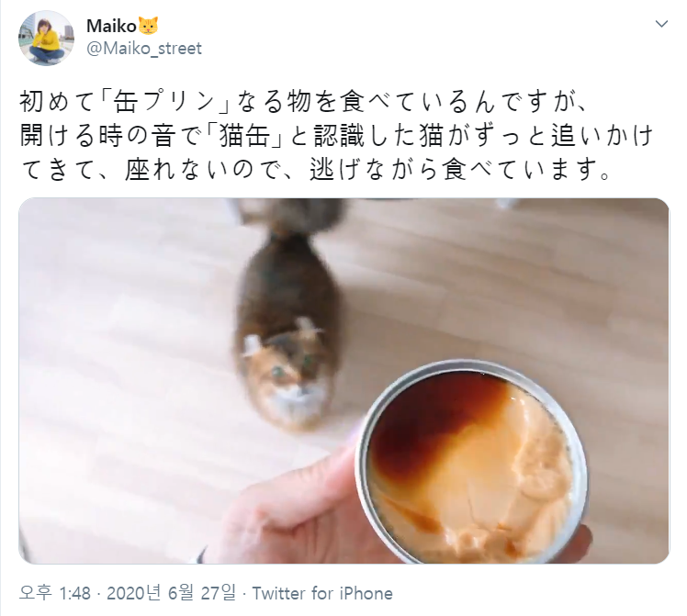Click the 오후 1:48 timestamp

coord(55,594)
